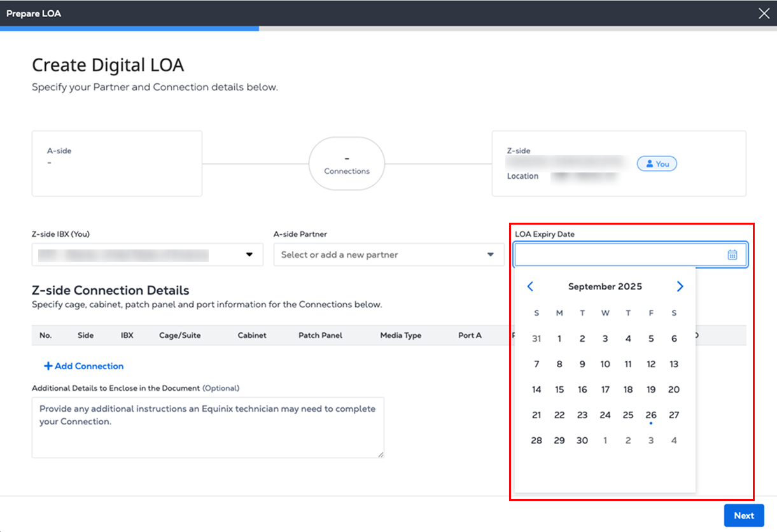The width and height of the screenshot is (777, 532).
Task: Open the A-side Partner dropdown
Action: click(490, 255)
